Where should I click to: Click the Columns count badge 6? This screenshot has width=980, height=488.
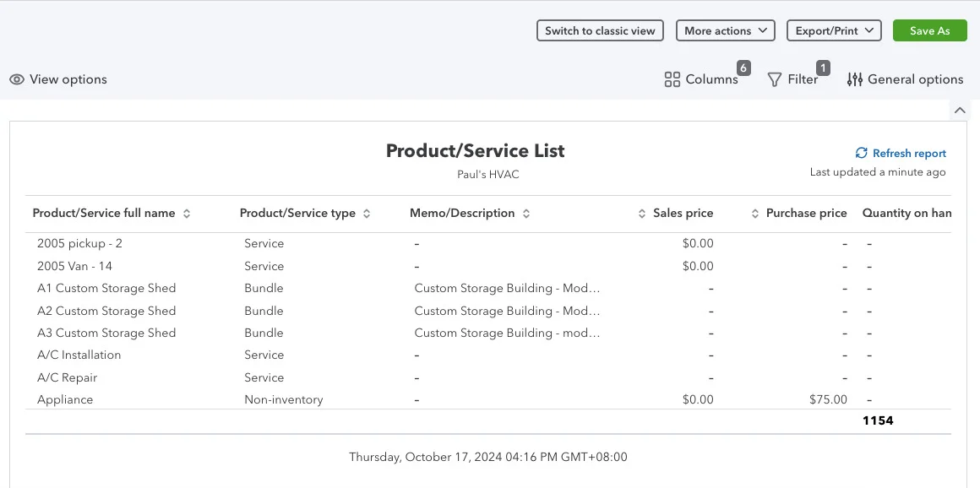pos(743,68)
